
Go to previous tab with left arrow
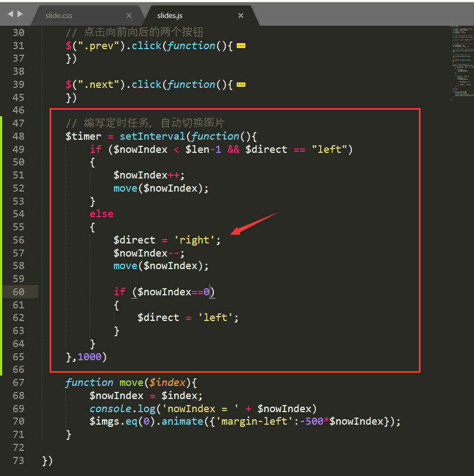[x=10, y=14]
